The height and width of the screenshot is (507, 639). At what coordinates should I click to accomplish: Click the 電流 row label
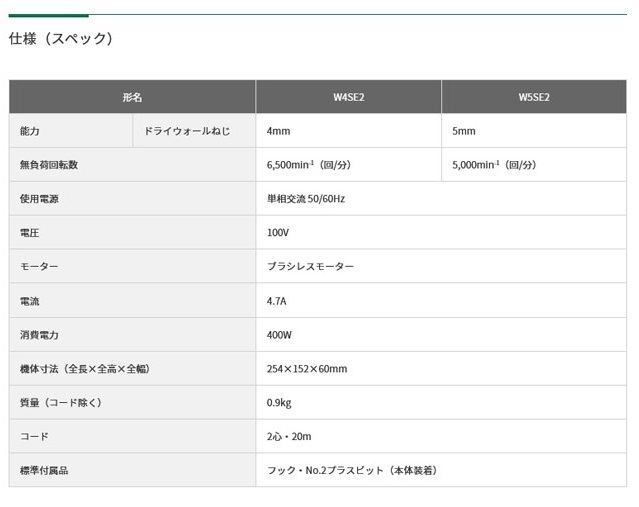132,301
